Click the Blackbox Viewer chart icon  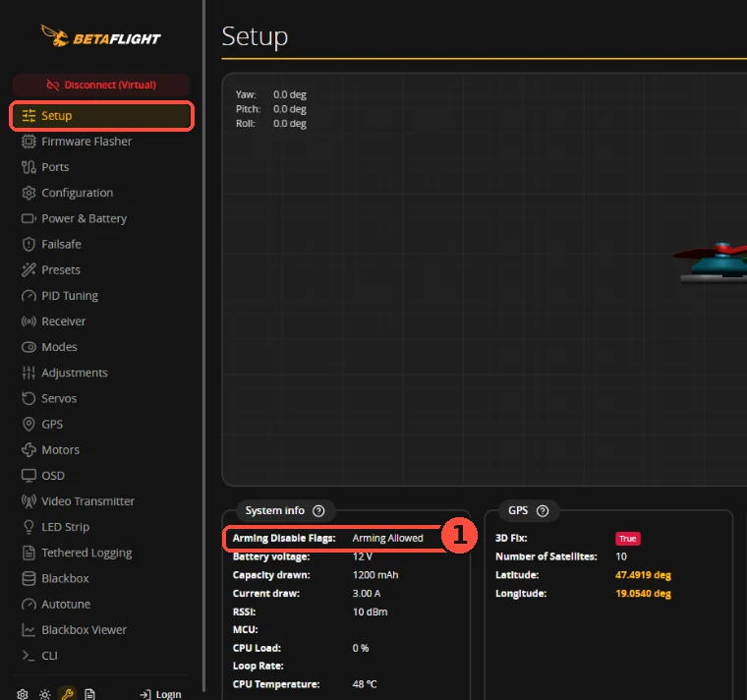tap(29, 630)
